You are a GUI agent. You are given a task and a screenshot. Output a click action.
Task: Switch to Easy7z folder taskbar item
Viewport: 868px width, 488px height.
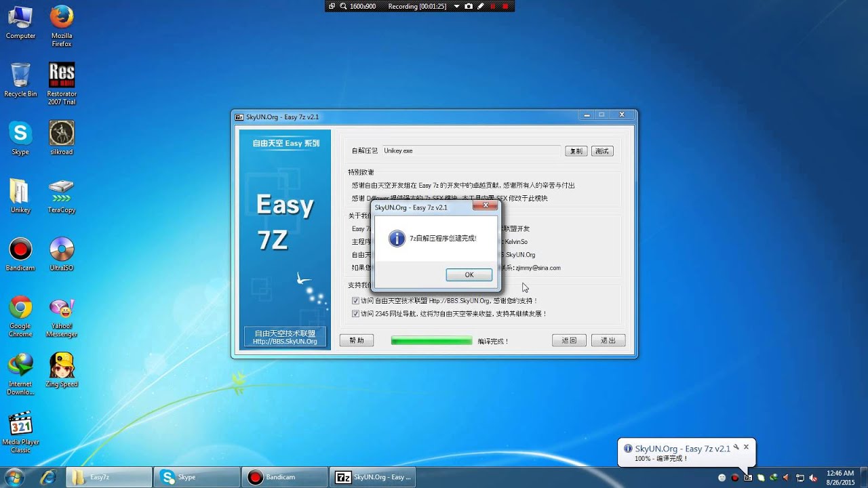click(x=109, y=477)
